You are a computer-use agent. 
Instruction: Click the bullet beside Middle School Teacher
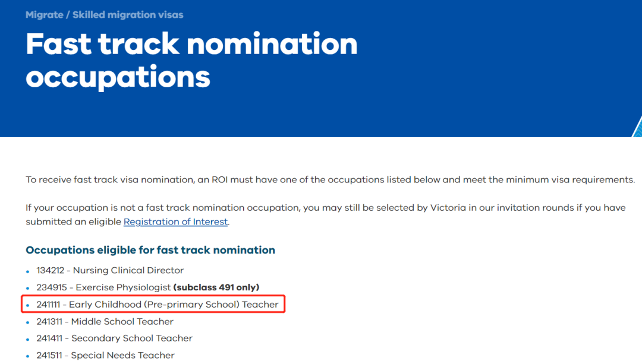(x=27, y=322)
